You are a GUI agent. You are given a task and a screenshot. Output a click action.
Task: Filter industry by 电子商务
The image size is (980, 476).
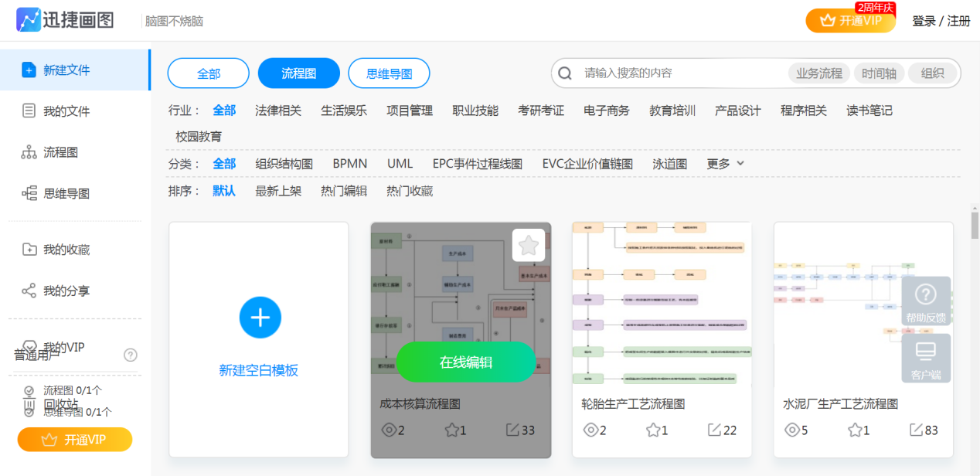pyautogui.click(x=607, y=110)
